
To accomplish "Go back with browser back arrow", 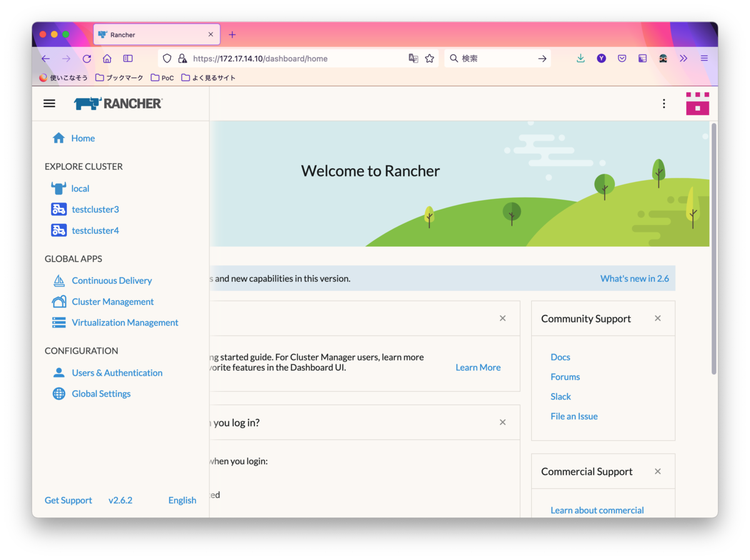I will [x=46, y=59].
